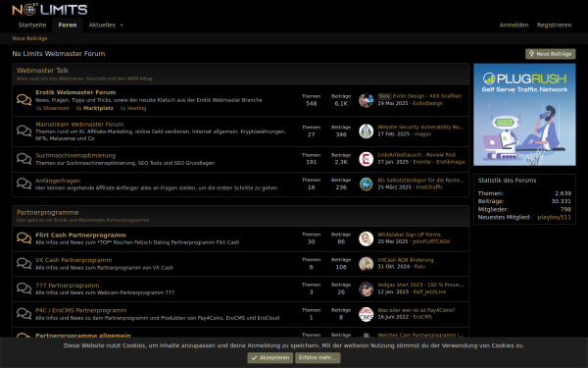The width and height of the screenshot is (588, 368).
Task: Open user link Ralu beside 31 Okt. 2024
Action: coord(419,267)
